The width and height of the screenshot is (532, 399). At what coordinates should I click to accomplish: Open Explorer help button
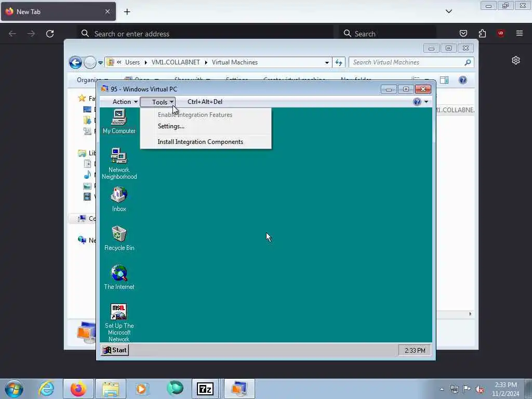[x=463, y=80]
